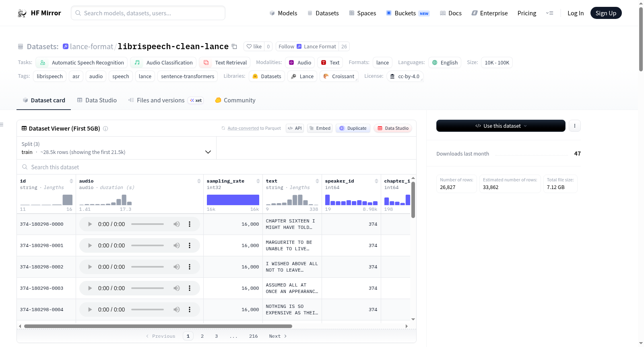Mute audio in row 374-180298-0004
Screen dimensions: 644x347
177,310
